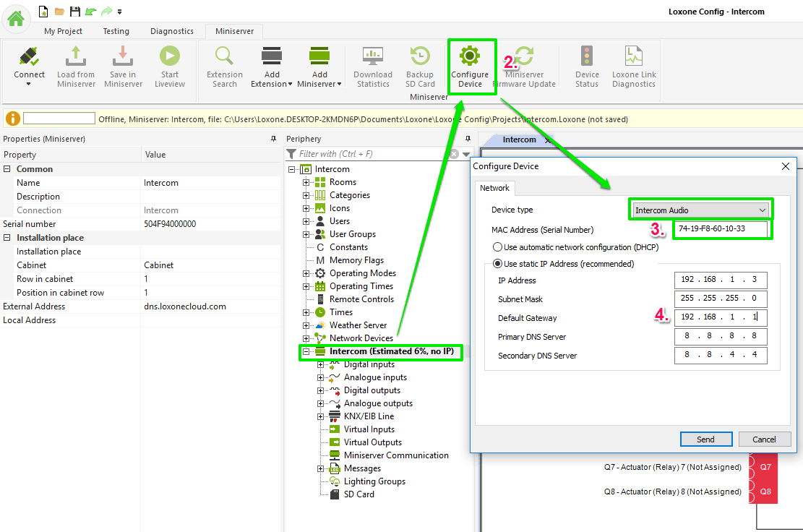Select automatic network configuration (DHCP)

498,247
